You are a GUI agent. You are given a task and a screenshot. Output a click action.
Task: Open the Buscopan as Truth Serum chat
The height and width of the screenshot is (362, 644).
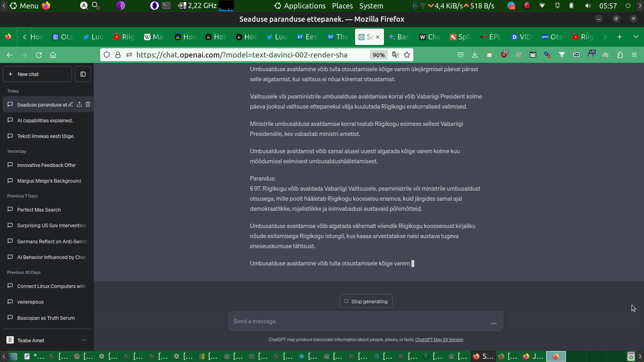(x=47, y=318)
